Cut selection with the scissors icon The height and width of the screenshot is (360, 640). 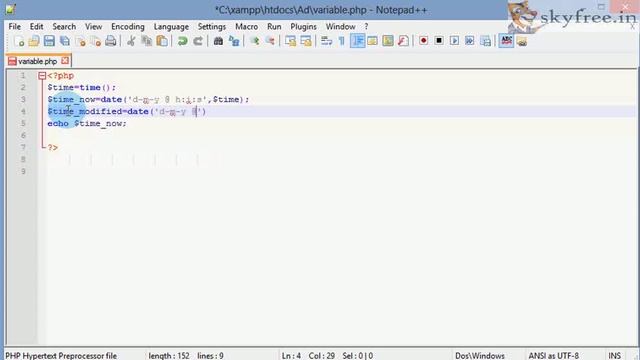coord(131,41)
